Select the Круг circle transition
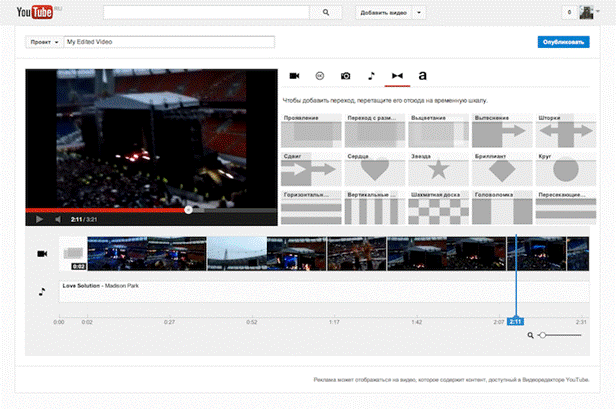The height and width of the screenshot is (409, 616). coord(566,169)
